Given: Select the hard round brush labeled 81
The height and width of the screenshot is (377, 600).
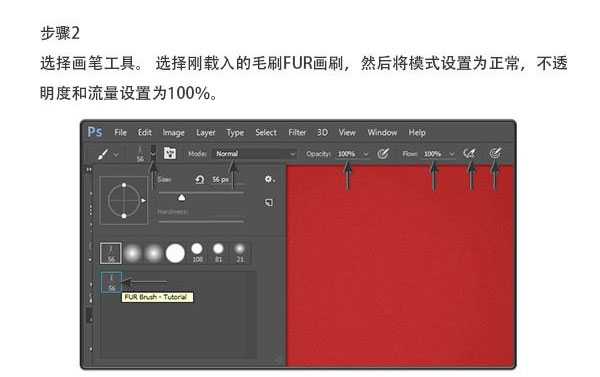Looking at the screenshot, I should [218, 253].
